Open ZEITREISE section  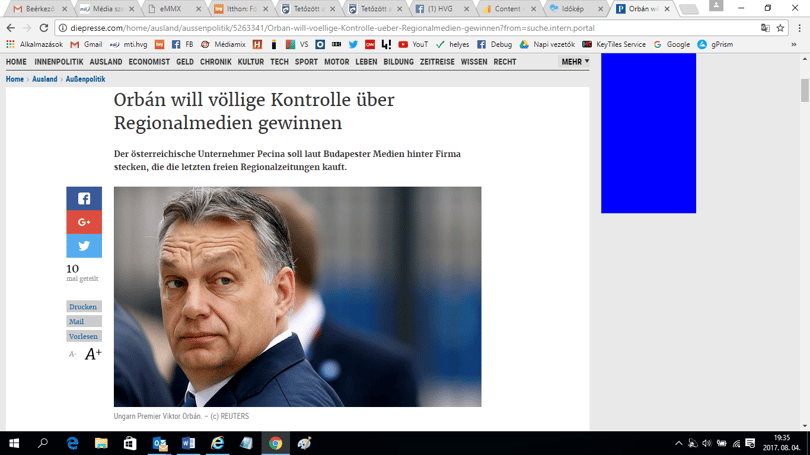coord(437,61)
